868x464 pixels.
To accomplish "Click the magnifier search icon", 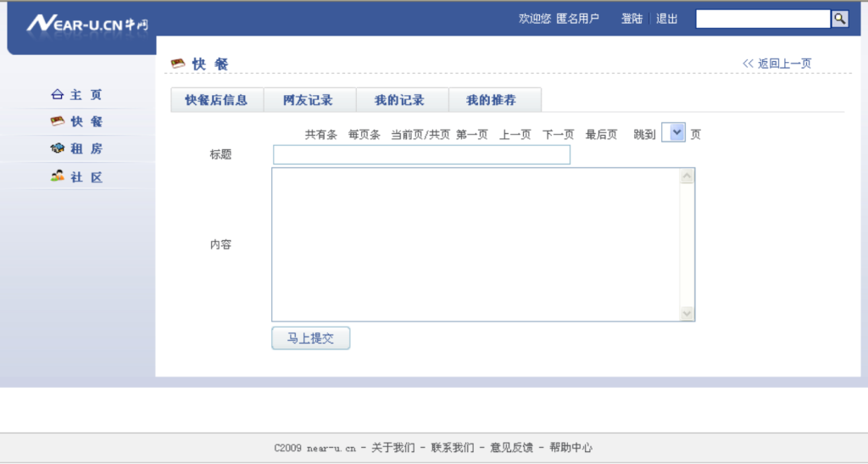I will [x=839, y=19].
